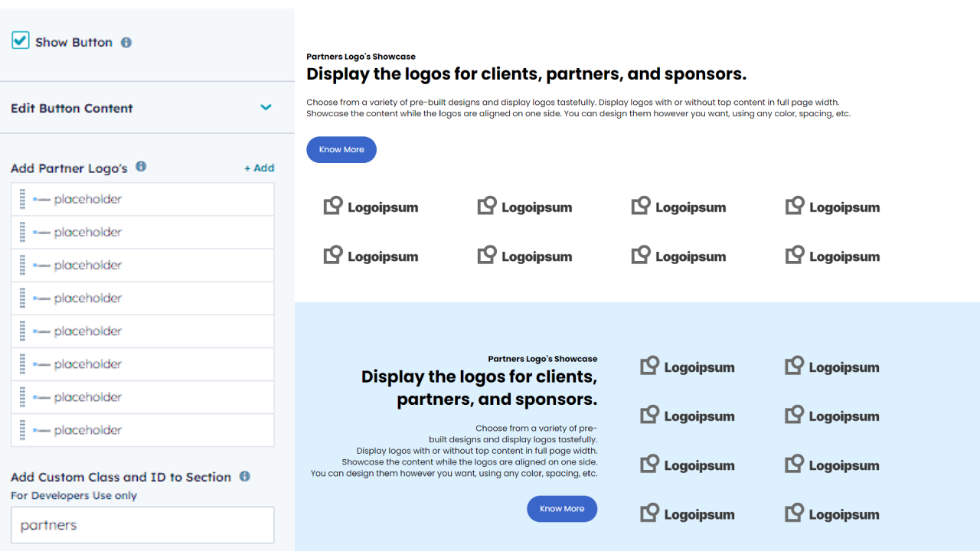Expand the Edit Button Content section
980x551 pixels.
[x=266, y=107]
